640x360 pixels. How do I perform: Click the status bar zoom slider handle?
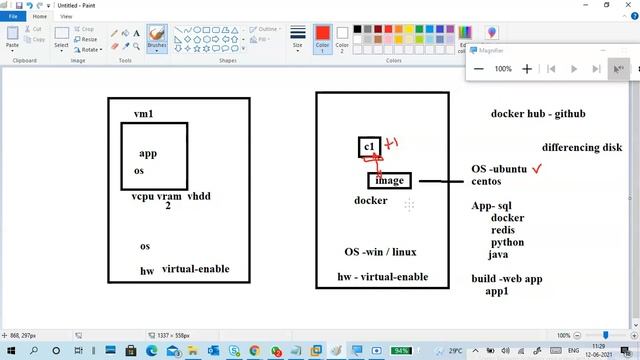click(606, 335)
